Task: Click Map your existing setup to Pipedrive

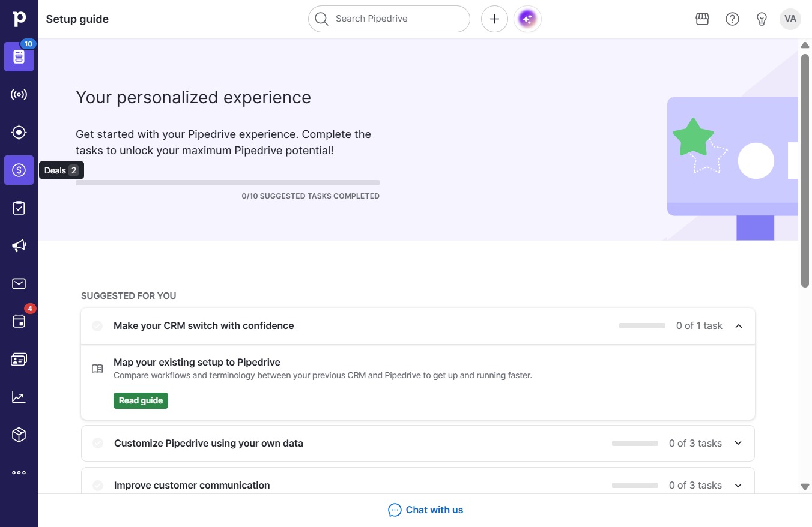Action: 197,362
